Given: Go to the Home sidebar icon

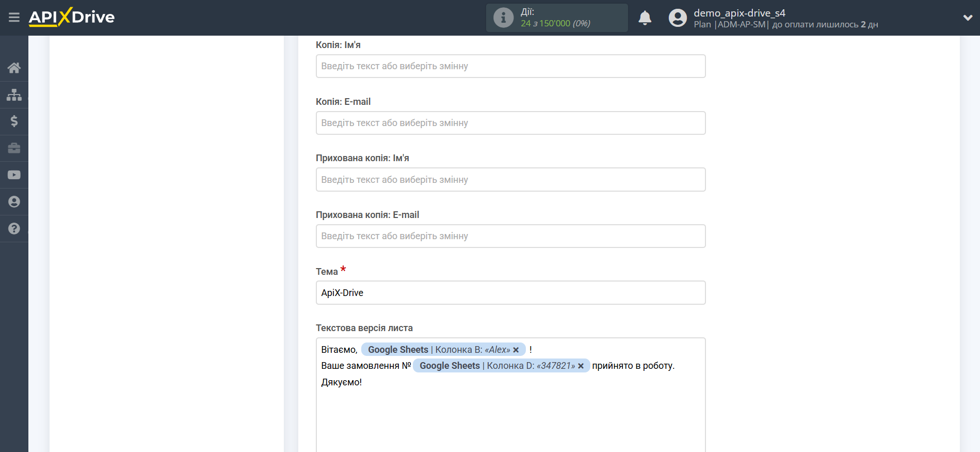Looking at the screenshot, I should click(14, 68).
